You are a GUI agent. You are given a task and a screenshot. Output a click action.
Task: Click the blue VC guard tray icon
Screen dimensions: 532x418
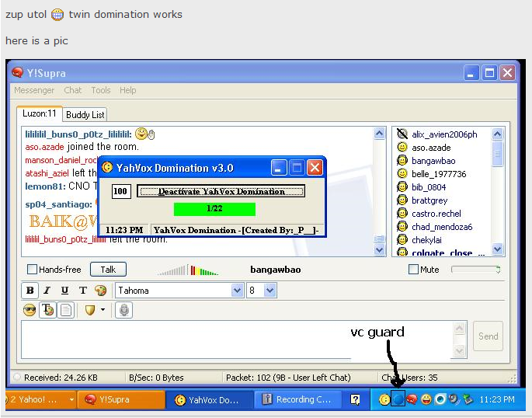[x=398, y=399]
